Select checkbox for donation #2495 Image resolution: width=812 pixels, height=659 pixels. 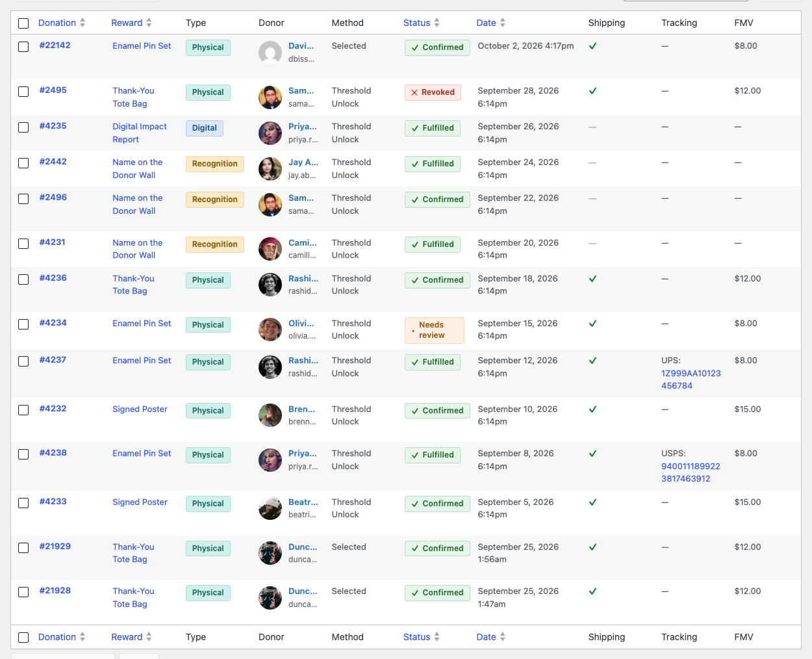point(23,92)
